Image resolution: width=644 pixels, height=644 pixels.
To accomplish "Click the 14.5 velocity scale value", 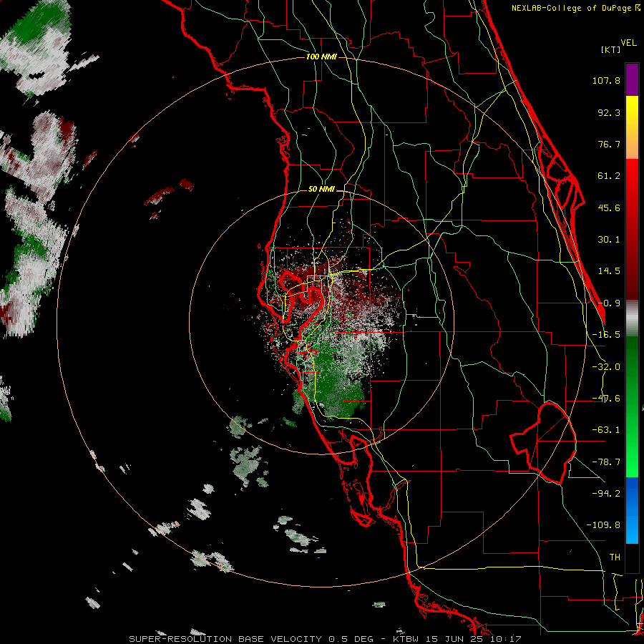I will [609, 271].
